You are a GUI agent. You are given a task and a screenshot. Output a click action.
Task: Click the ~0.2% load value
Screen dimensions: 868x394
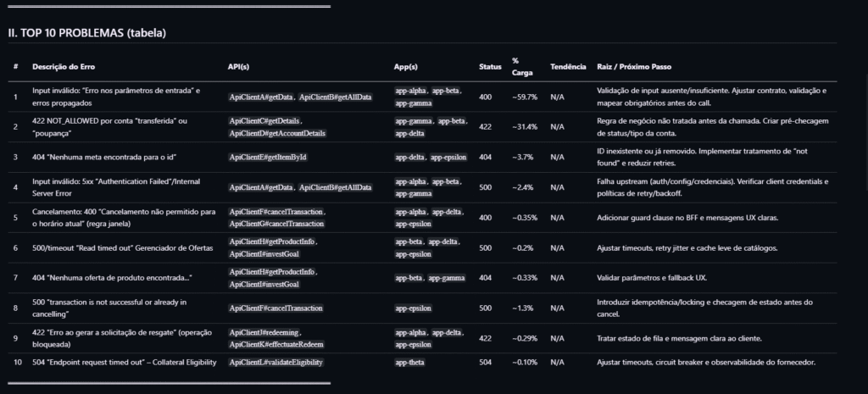tap(522, 248)
